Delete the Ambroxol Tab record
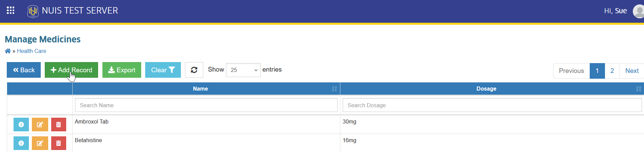The width and height of the screenshot is (644, 152). [59, 125]
